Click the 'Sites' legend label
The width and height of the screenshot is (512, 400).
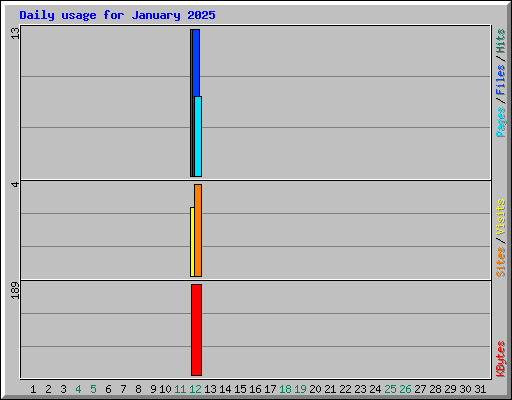pyautogui.click(x=500, y=262)
